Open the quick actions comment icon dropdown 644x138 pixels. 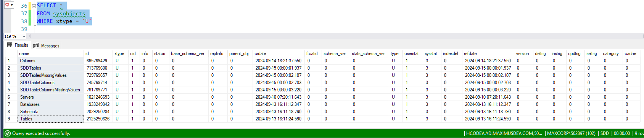pos(9,5)
